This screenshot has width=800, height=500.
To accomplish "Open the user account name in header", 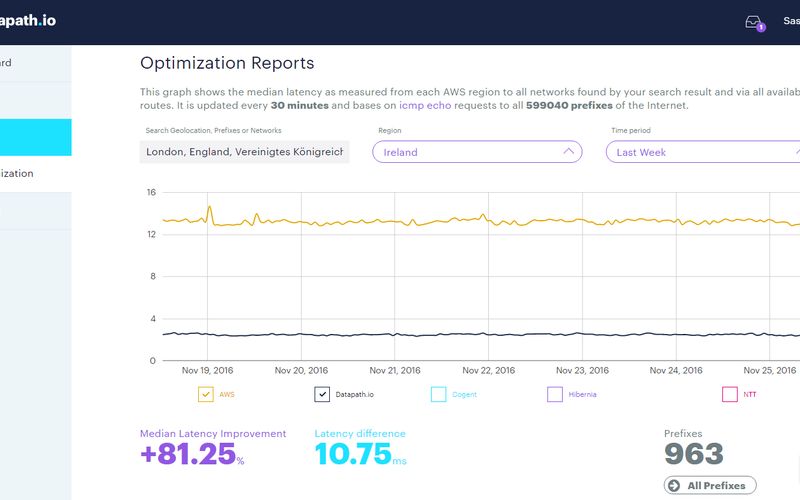I will click(790, 21).
